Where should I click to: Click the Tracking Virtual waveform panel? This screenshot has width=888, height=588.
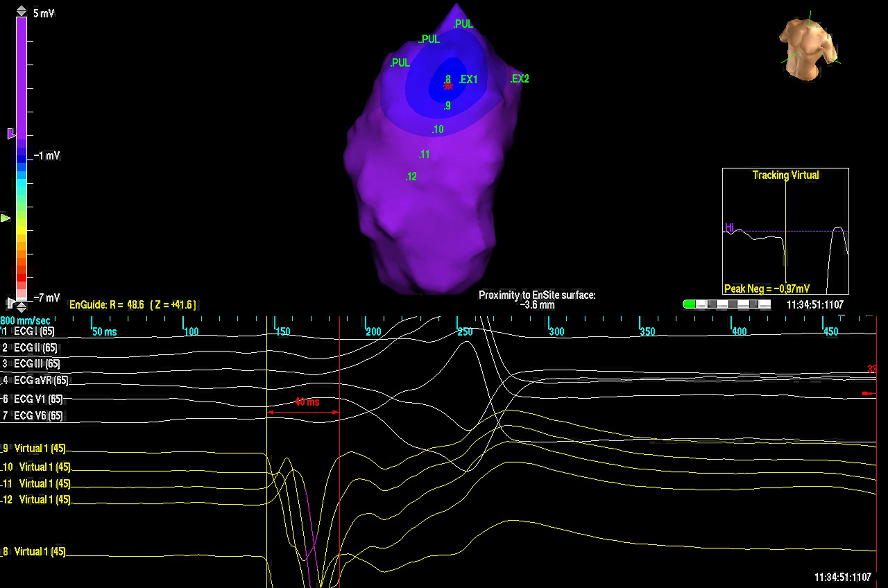pyautogui.click(x=785, y=231)
